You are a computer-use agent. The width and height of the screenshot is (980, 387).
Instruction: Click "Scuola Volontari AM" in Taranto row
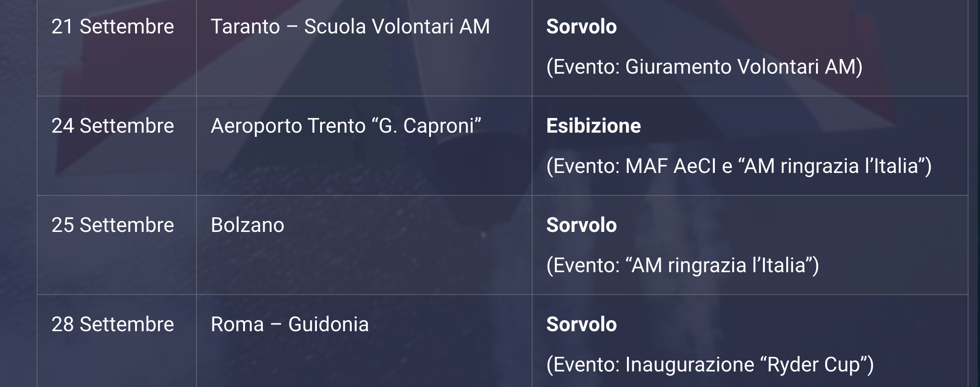click(x=397, y=27)
